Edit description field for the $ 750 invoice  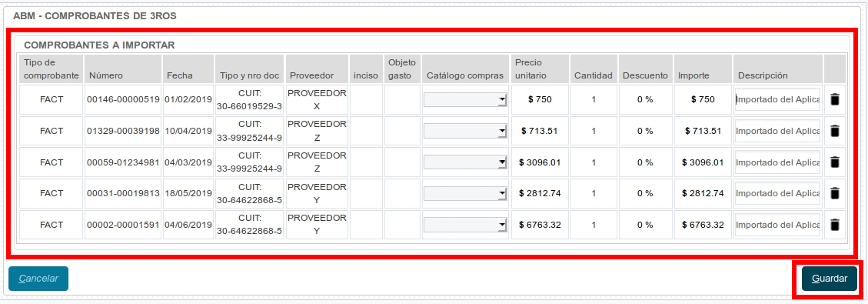tap(777, 100)
